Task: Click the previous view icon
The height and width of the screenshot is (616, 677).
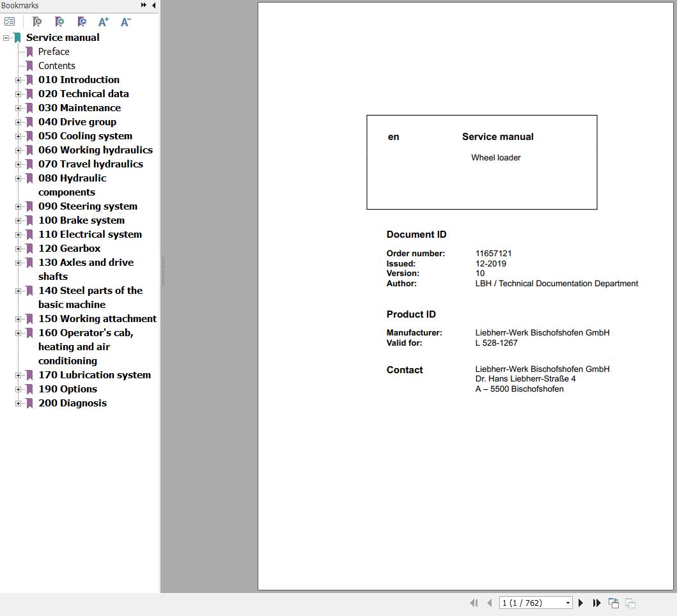Action: (614, 603)
